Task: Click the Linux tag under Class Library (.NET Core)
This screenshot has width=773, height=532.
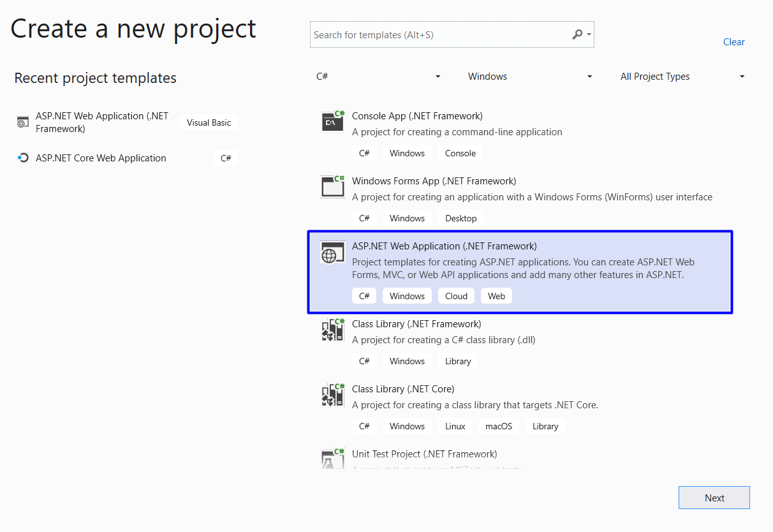Action: pyautogui.click(x=455, y=426)
